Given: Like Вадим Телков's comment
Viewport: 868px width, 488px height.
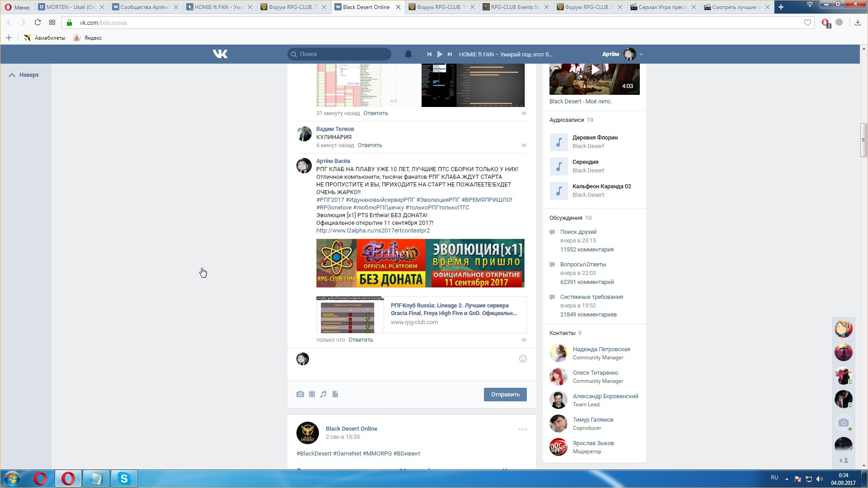Looking at the screenshot, I should [524, 145].
